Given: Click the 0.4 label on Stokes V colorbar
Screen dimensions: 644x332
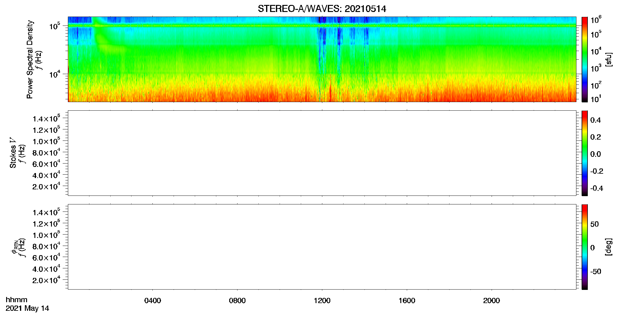Looking at the screenshot, I should [595, 120].
